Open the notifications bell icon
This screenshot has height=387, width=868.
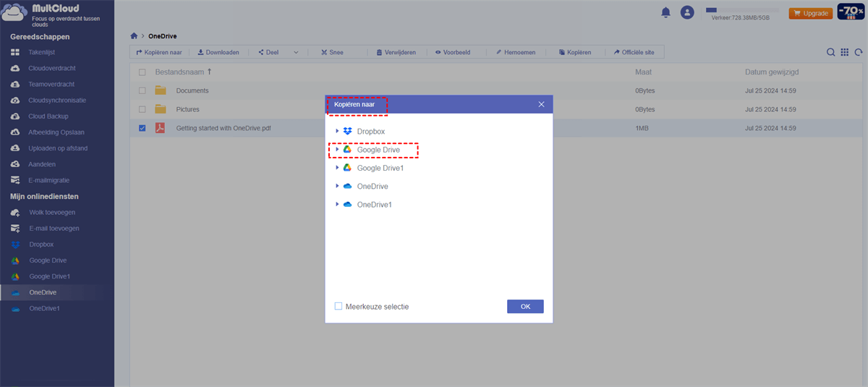(x=665, y=12)
